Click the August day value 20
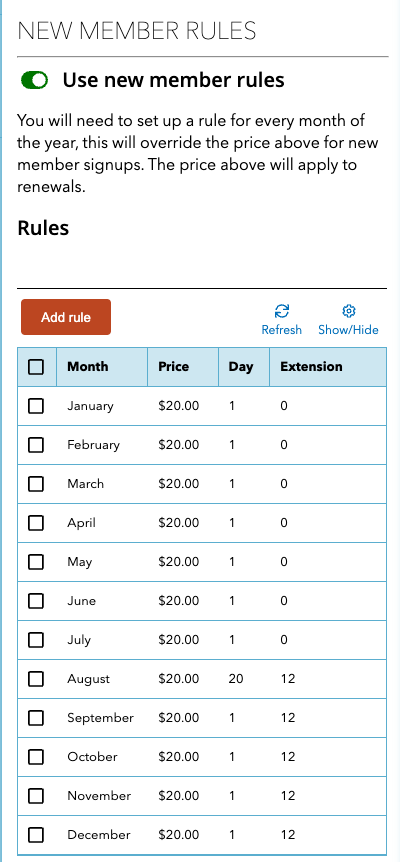The image size is (400, 862). (236, 679)
